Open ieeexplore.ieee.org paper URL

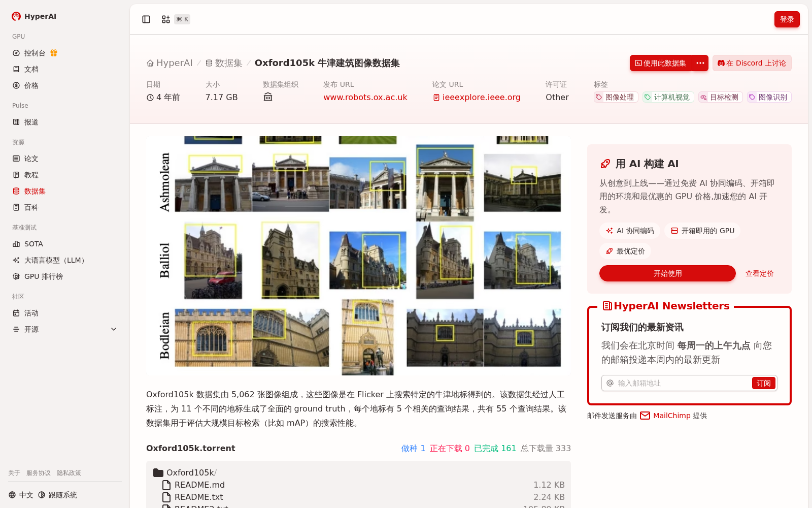point(477,97)
